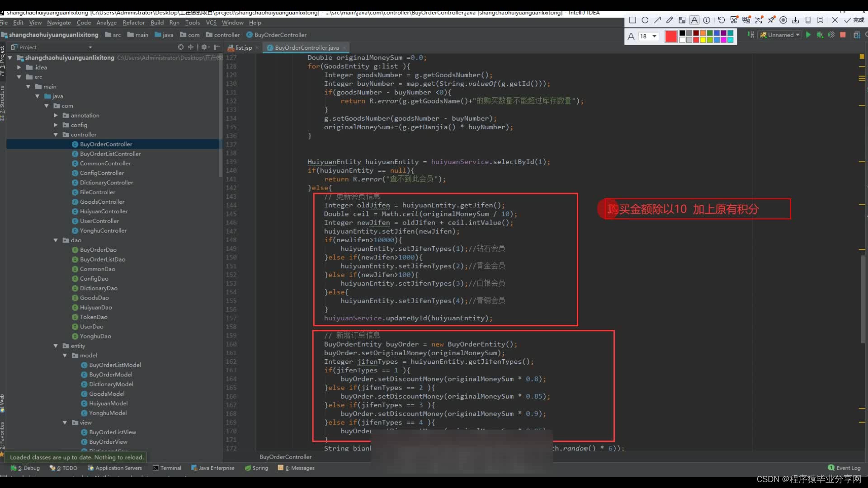The width and height of the screenshot is (868, 488).
Task: Run with coverage icon
Action: click(x=831, y=35)
